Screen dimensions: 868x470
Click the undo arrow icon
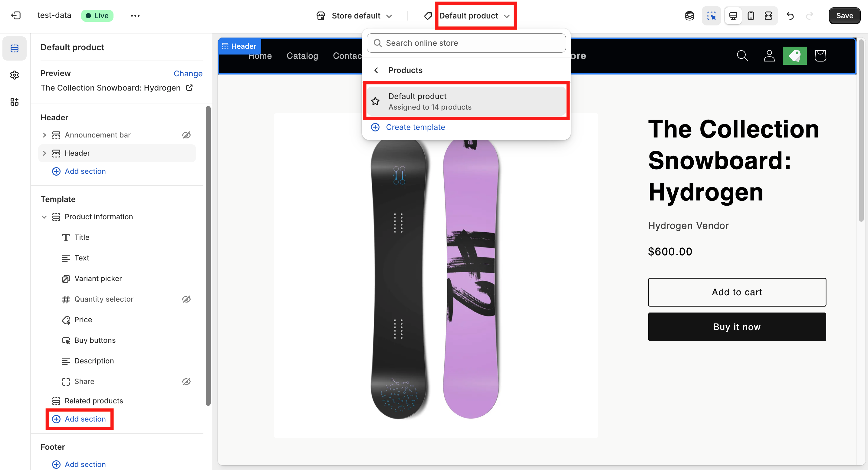790,15
